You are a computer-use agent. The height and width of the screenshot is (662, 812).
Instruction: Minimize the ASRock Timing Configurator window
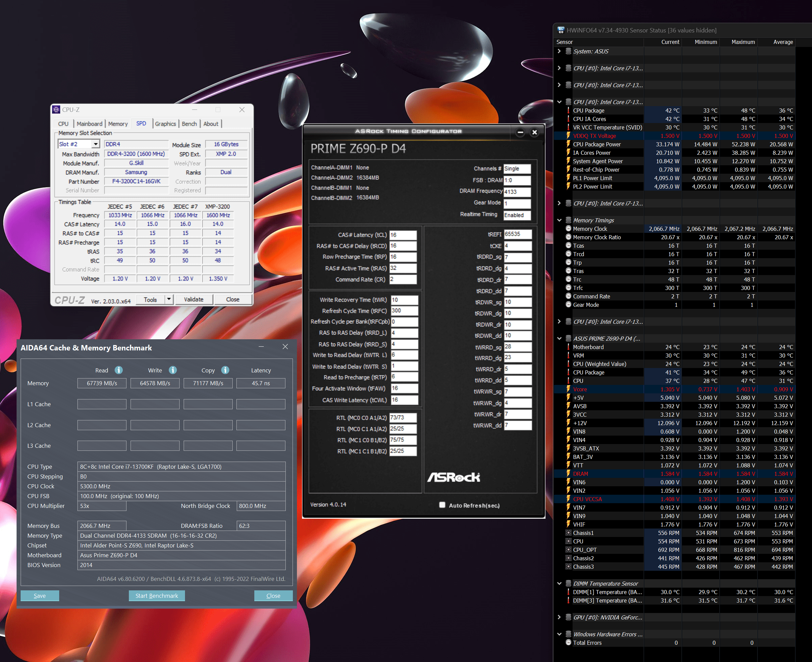pos(520,132)
